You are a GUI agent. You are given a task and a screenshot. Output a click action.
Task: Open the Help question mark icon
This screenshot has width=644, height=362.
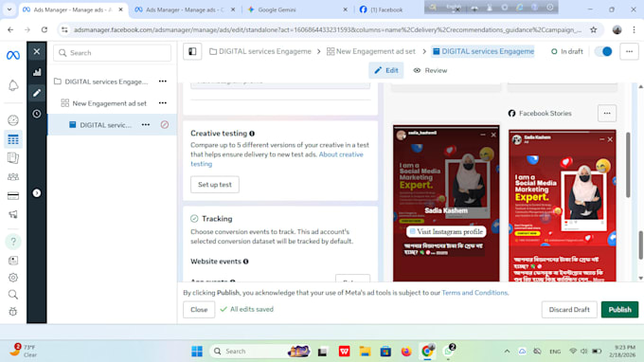click(13, 242)
